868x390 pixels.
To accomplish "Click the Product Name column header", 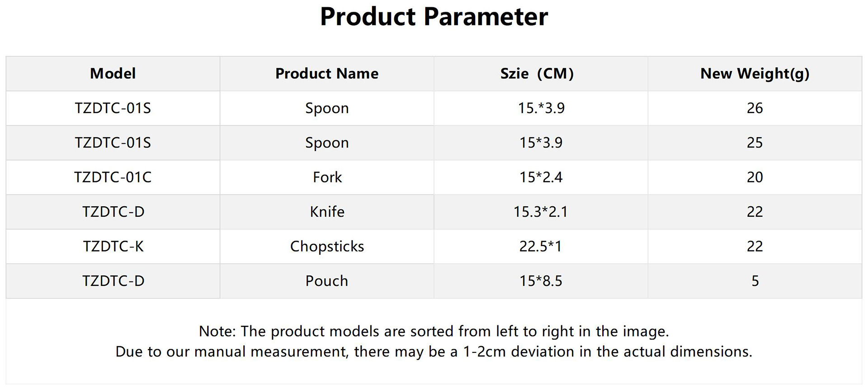I will (327, 74).
